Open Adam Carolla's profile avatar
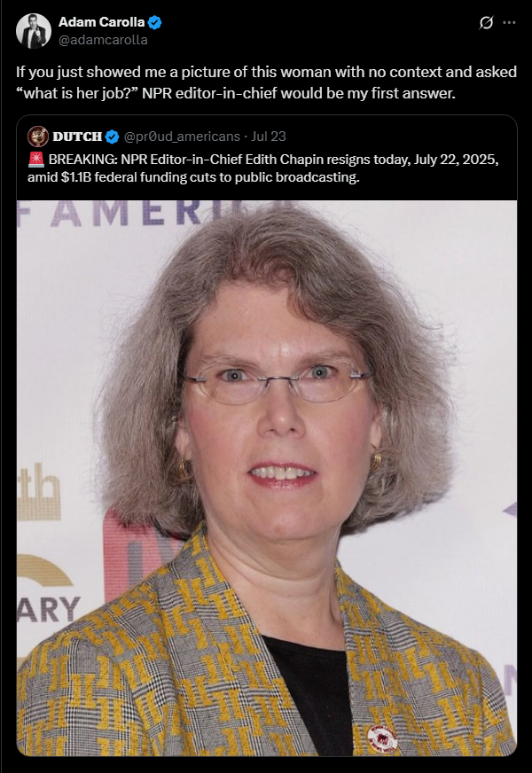This screenshot has width=532, height=773. (x=34, y=30)
